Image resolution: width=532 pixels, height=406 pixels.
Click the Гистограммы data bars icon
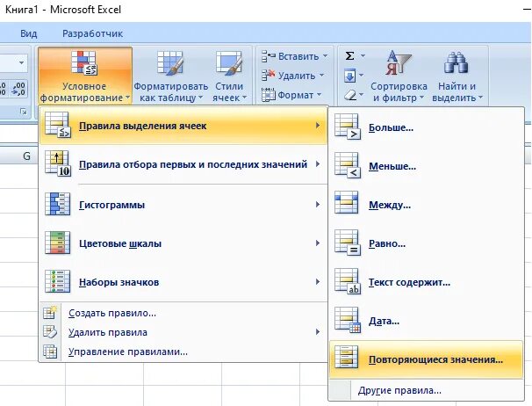coord(58,204)
